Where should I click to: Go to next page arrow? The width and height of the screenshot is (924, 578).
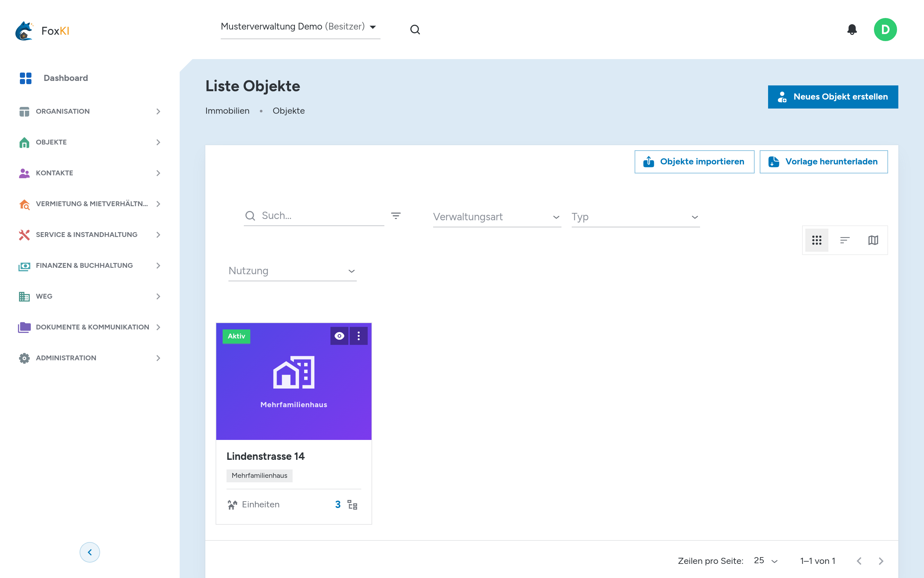click(x=881, y=561)
